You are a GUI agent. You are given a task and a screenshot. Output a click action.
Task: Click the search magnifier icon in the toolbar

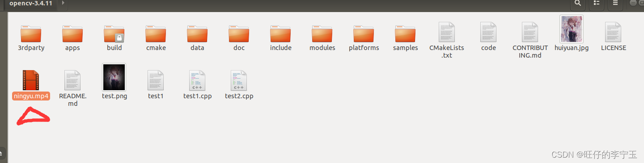coord(577,4)
